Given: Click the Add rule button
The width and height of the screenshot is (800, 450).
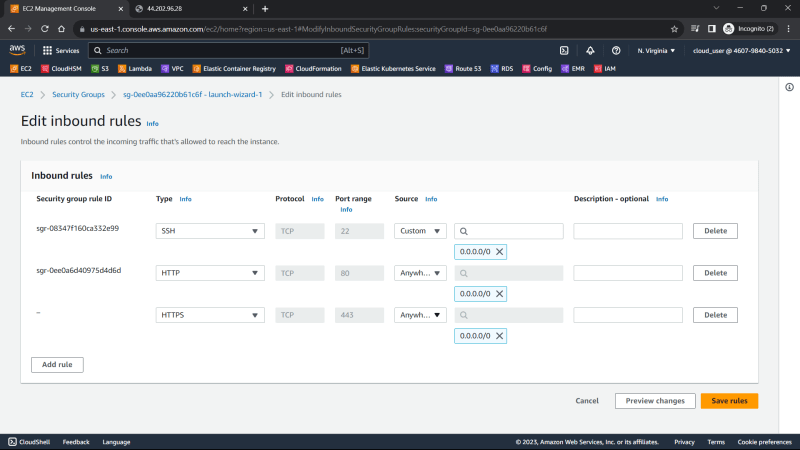Looking at the screenshot, I should (x=57, y=365).
